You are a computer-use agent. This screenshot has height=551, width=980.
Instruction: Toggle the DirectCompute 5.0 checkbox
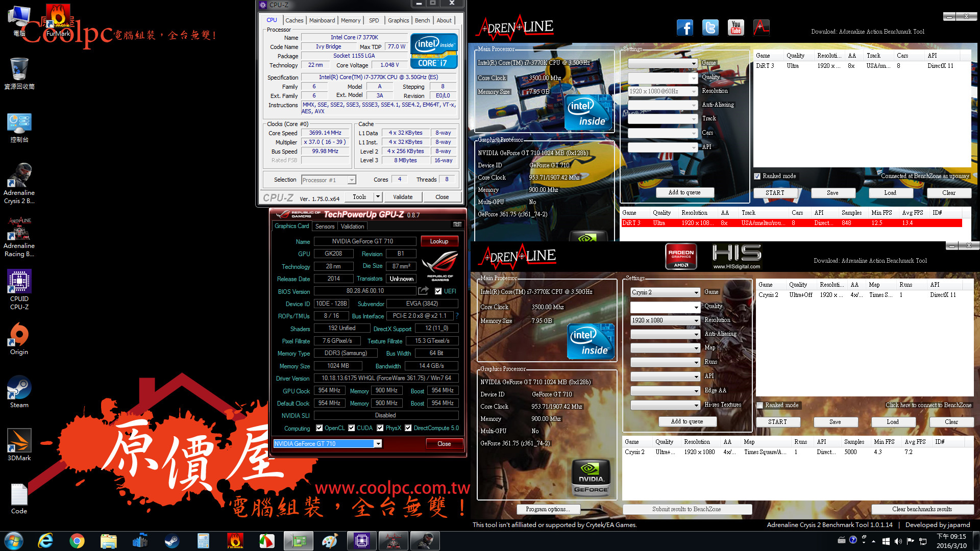[x=408, y=428]
